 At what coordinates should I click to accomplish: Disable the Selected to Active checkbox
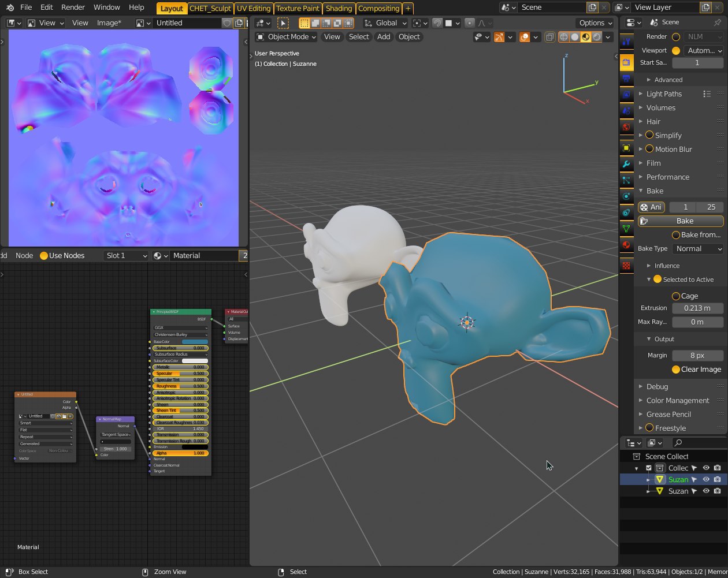[657, 279]
